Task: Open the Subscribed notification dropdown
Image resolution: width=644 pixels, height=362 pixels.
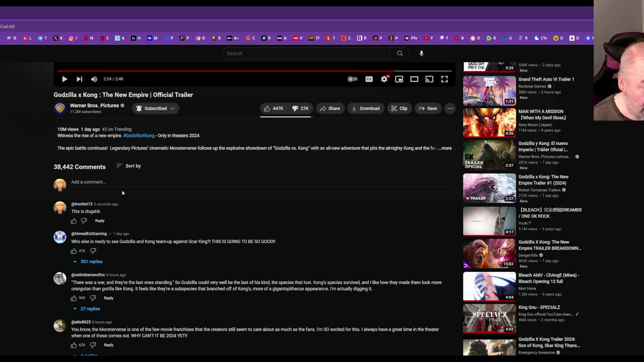Action: (x=155, y=108)
